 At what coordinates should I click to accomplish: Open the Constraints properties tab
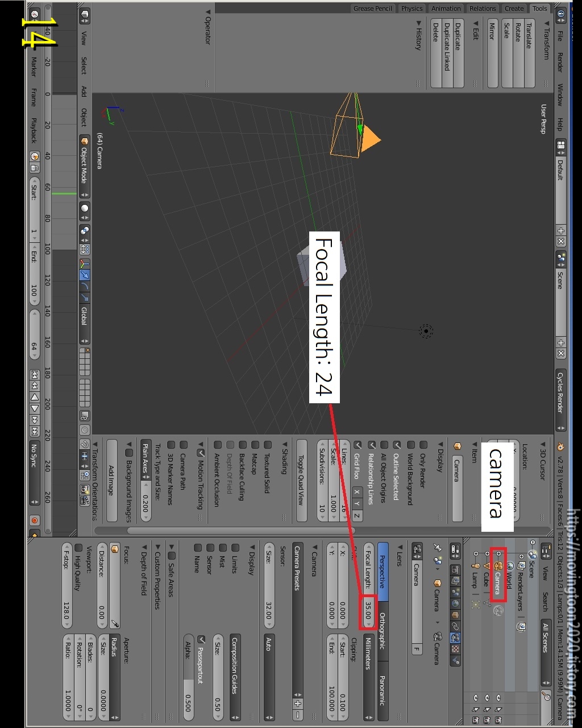[455, 626]
